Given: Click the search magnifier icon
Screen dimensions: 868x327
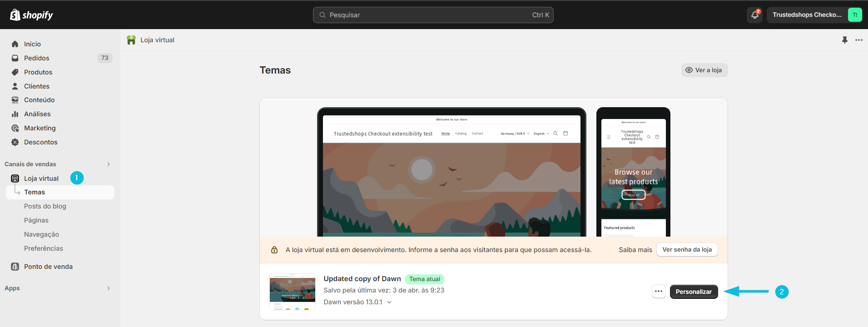Looking at the screenshot, I should [x=322, y=15].
